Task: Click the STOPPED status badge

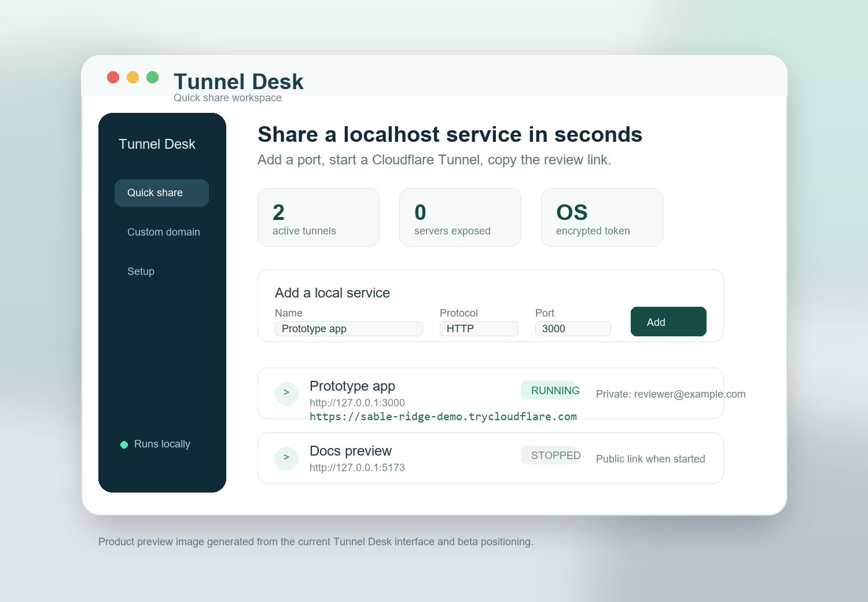Action: pyautogui.click(x=549, y=455)
